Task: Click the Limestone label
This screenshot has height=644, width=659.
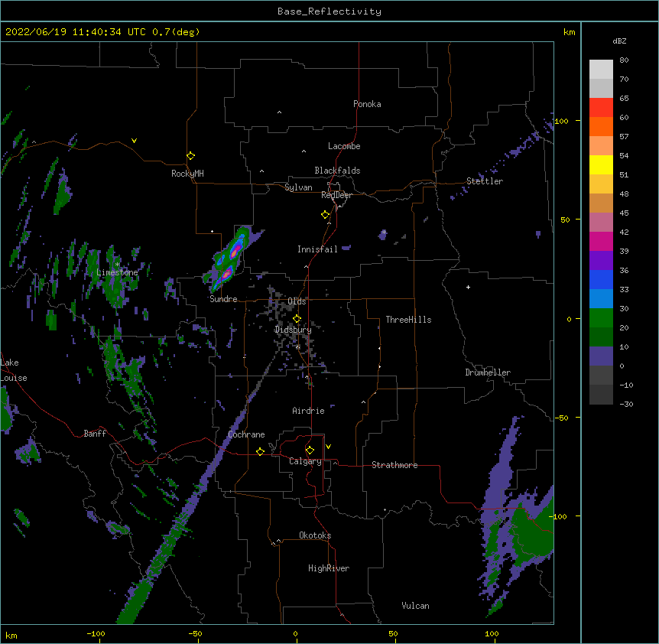Action: (x=117, y=272)
